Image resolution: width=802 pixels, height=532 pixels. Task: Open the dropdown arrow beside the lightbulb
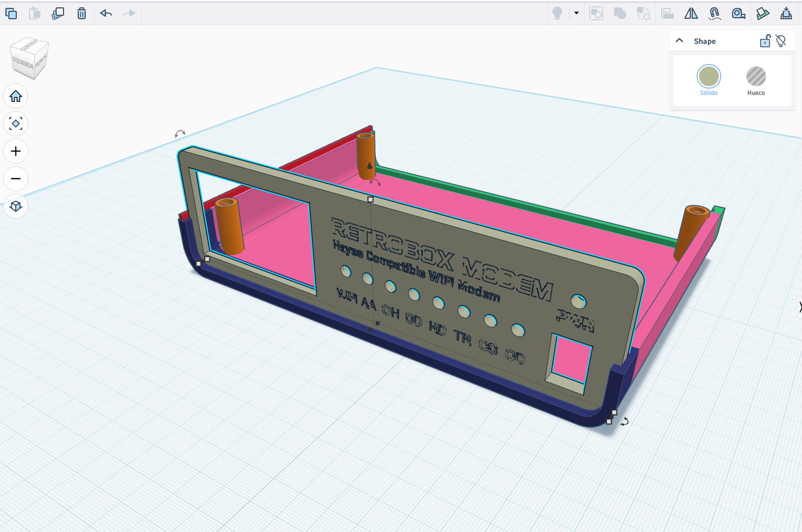click(x=576, y=13)
